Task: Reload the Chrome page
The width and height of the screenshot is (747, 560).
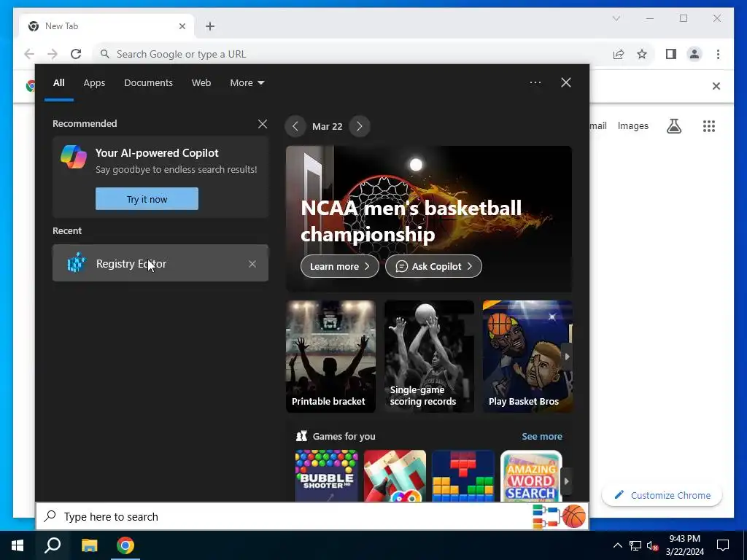Action: click(76, 54)
